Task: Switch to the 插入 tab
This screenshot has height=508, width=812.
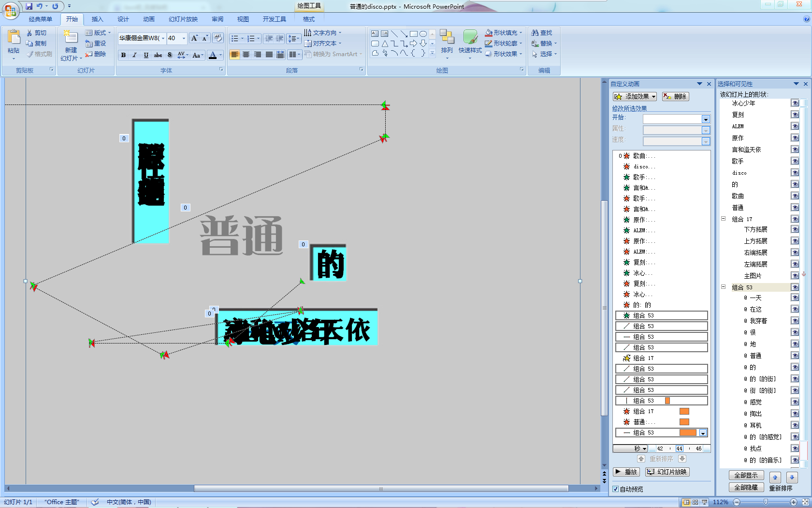Action: (97, 19)
